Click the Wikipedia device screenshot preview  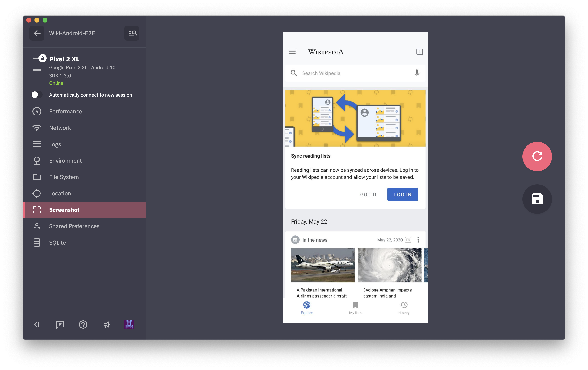point(355,177)
